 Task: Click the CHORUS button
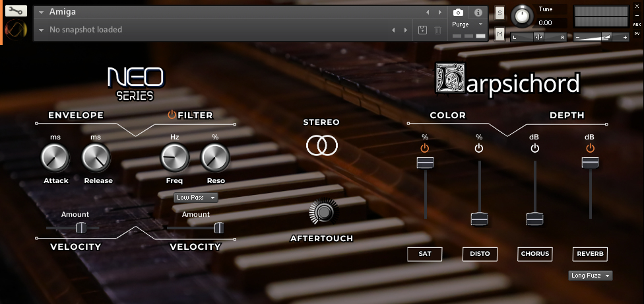tap(534, 254)
